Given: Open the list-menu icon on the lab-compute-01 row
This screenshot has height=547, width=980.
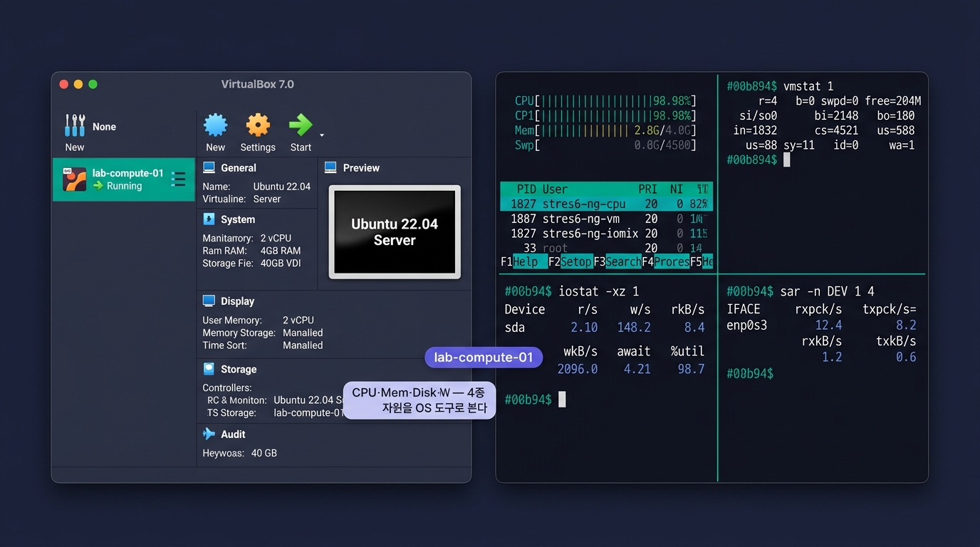Looking at the screenshot, I should point(179,179).
